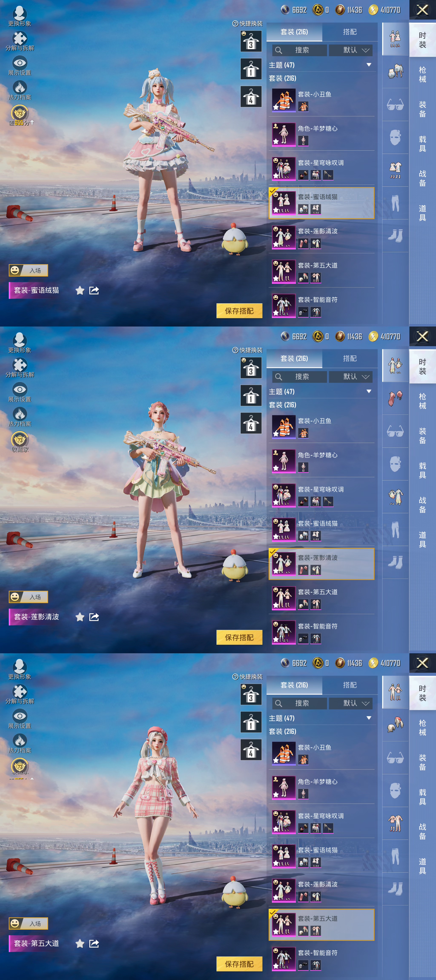436x980 pixels.
Task: Select 套装-第五大道 row on 莲影清波 screen
Action: tap(321, 598)
